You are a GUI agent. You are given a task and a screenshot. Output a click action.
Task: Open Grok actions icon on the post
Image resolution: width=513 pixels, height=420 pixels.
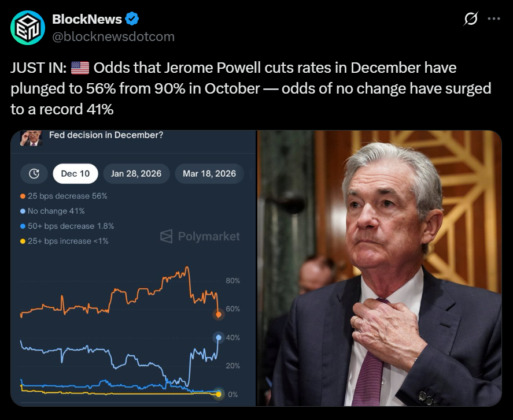pyautogui.click(x=471, y=19)
